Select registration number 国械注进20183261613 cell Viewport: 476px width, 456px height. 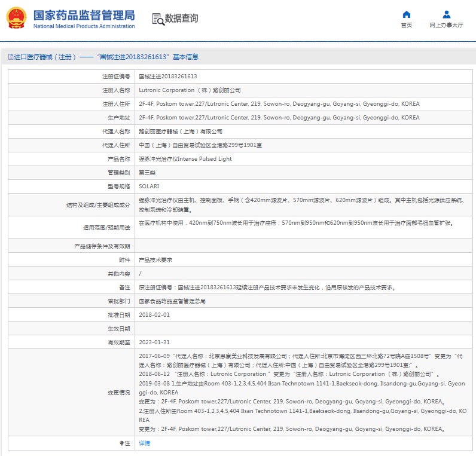168,76
